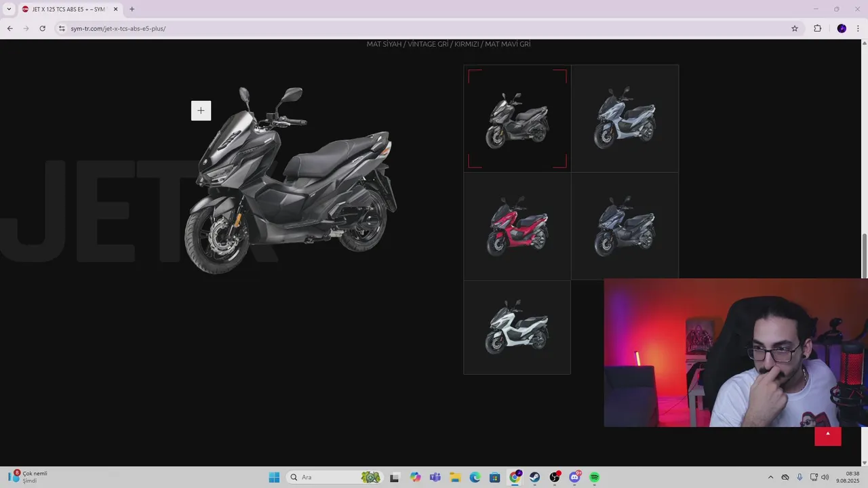Go forward in browser history
Viewport: 868px width, 488px height.
26,28
